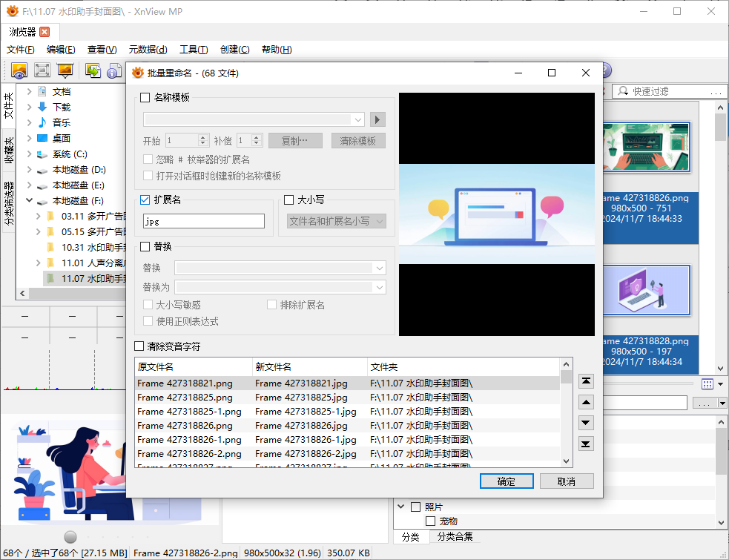
Task: Click the 确定 button
Action: click(x=507, y=481)
